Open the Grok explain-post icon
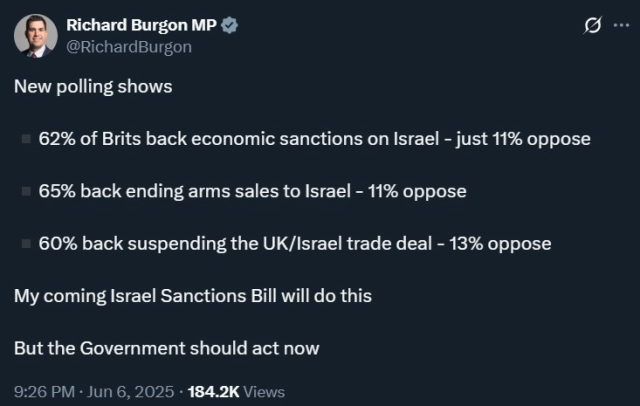This screenshot has width=640, height=406. tap(592, 25)
